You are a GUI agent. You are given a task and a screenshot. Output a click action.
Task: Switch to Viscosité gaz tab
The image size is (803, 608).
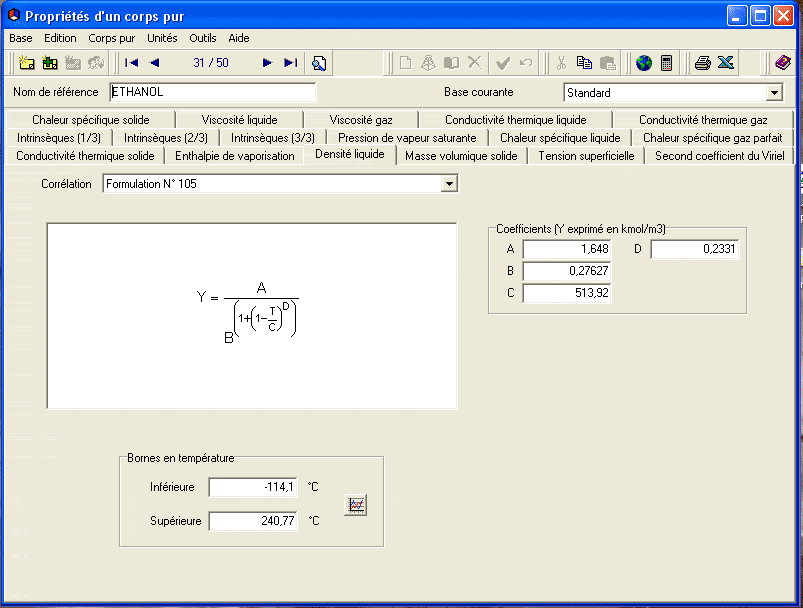[x=361, y=120]
